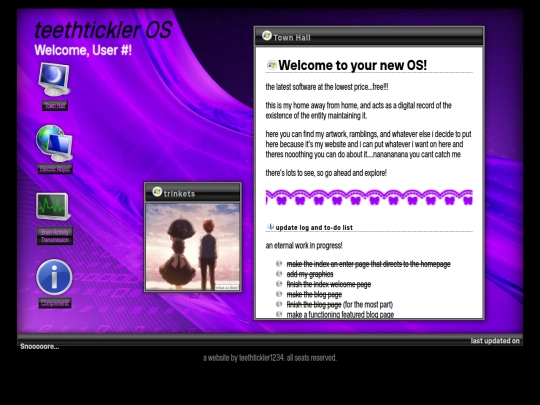Click the line 'the latest software at the lowest price...free!!!'

coord(327,87)
